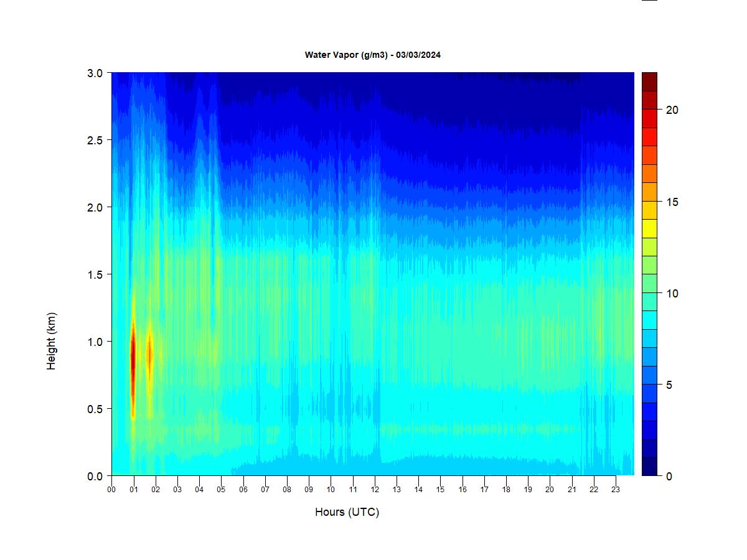Click the '1.0' height axis tick label
This screenshot has width=747, height=560.
pos(95,342)
